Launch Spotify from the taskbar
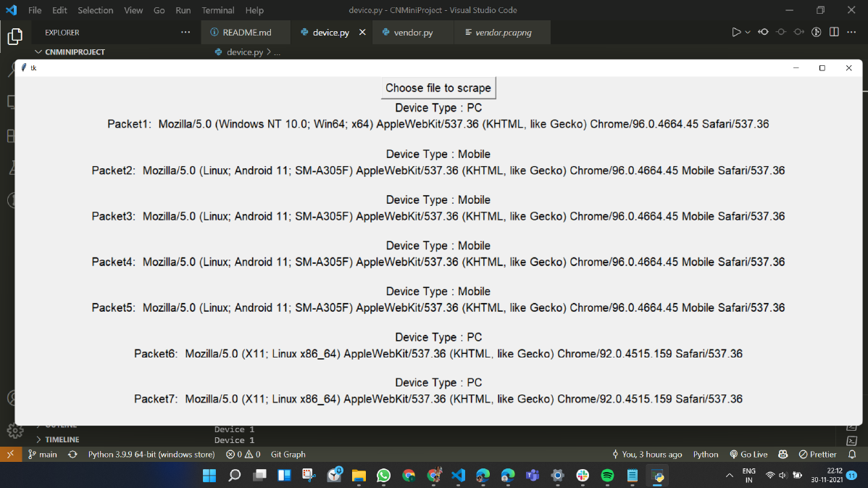Screen dimensions: 868x488 pos(607,476)
